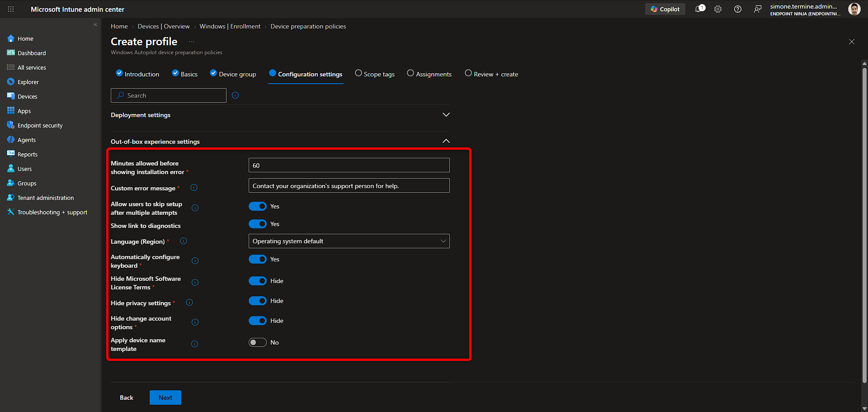Show info for Custom error message
The width and height of the screenshot is (868, 412).
(194, 188)
